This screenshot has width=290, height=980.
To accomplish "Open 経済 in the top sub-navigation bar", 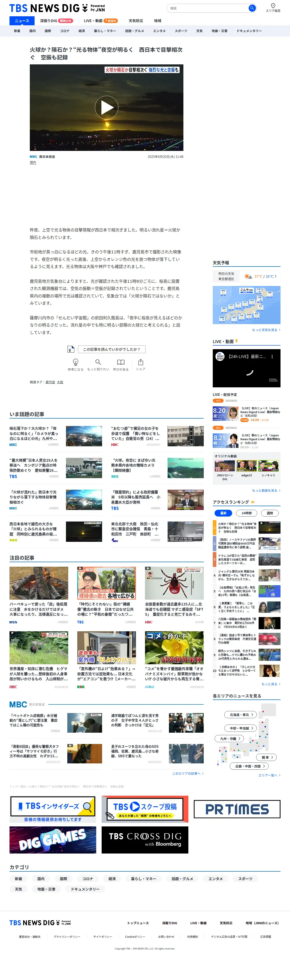I will [x=82, y=31].
